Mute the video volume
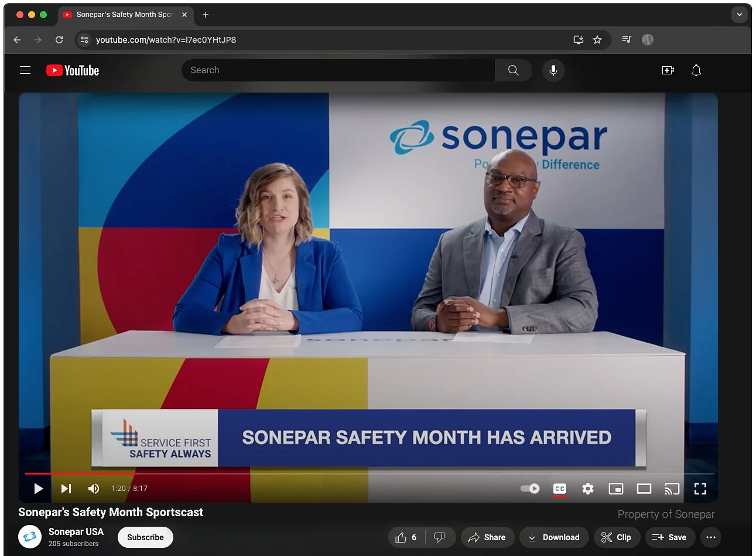The image size is (756, 556). [94, 489]
